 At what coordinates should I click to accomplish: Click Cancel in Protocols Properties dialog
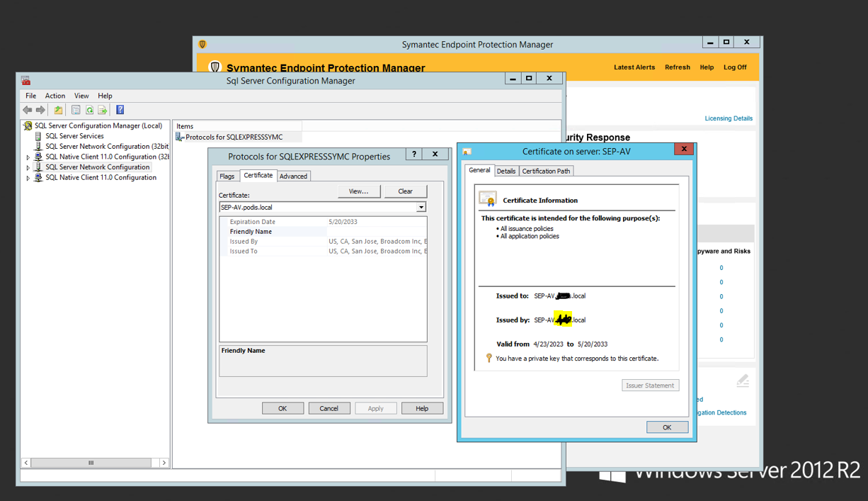pos(329,408)
